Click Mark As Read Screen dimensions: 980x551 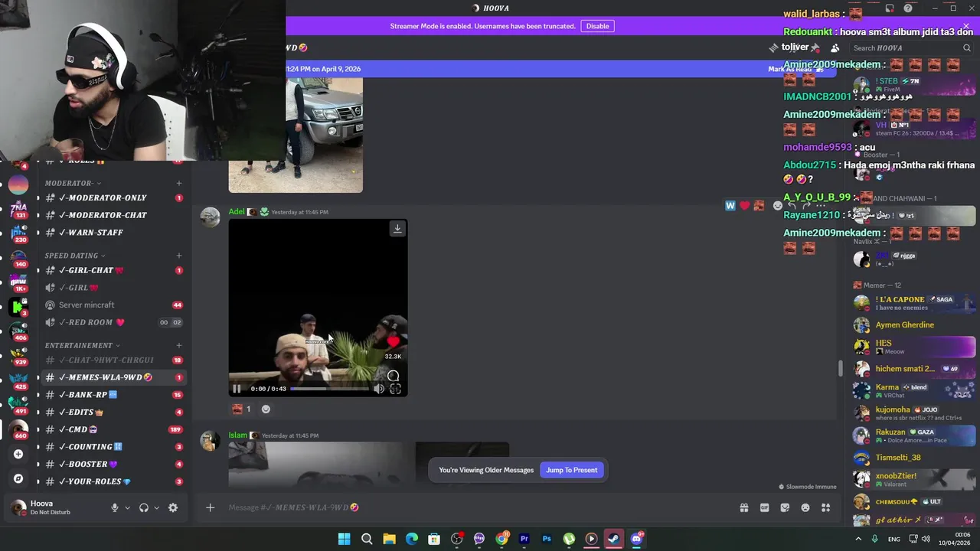[x=796, y=69]
